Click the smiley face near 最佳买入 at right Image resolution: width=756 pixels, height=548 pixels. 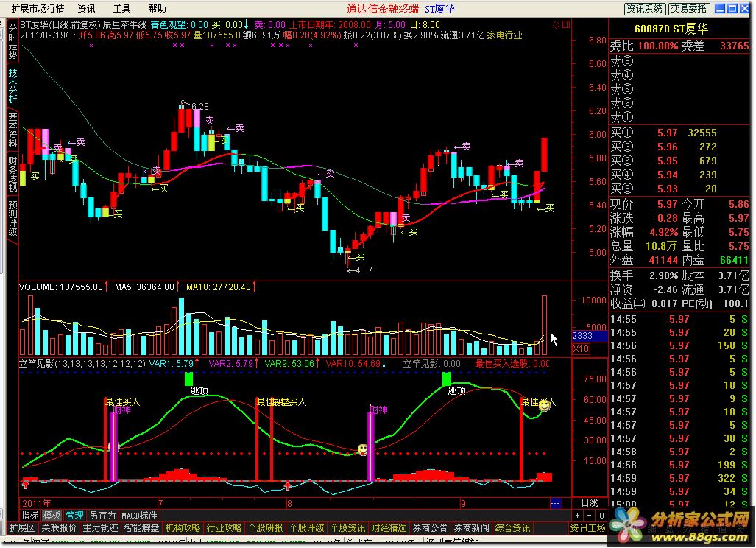tap(544, 405)
